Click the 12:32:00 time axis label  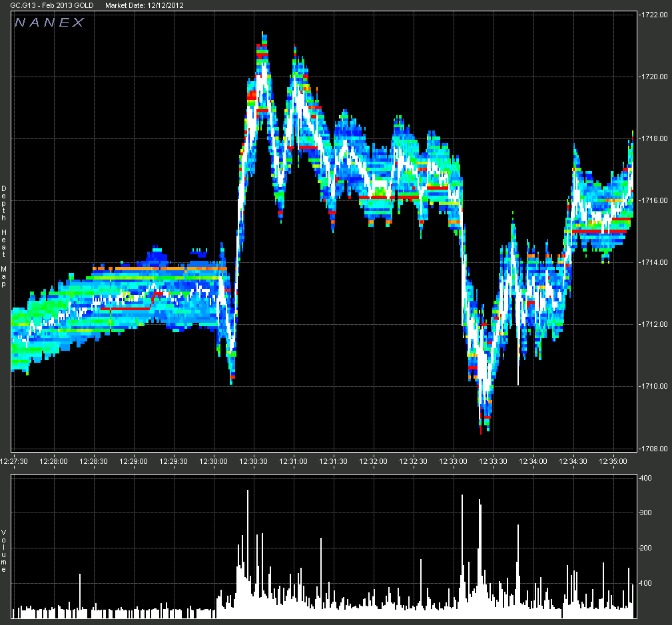coord(373,461)
